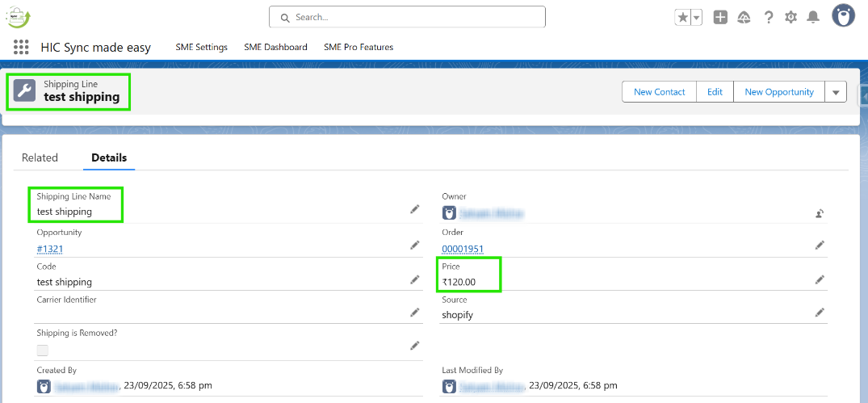Click the Change Owner icon
This screenshot has height=403, width=868.
[x=820, y=213]
